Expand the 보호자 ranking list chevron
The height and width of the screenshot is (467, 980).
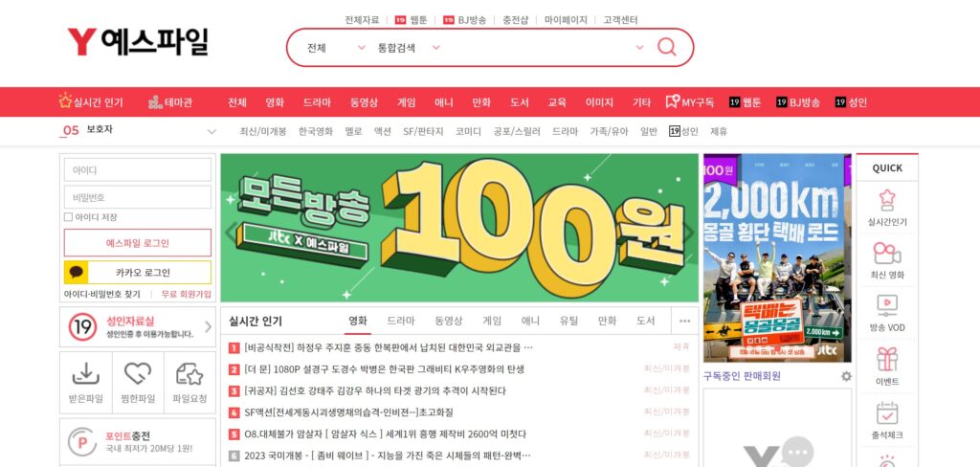pyautogui.click(x=212, y=132)
